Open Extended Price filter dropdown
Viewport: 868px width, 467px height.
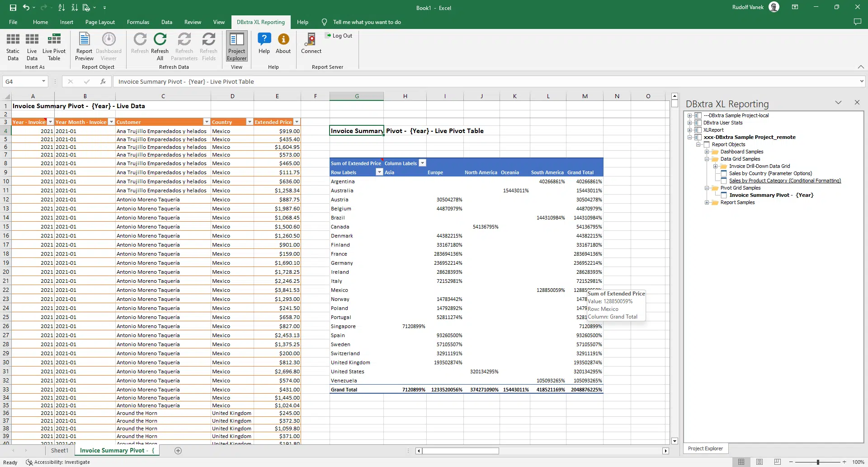[x=297, y=122]
